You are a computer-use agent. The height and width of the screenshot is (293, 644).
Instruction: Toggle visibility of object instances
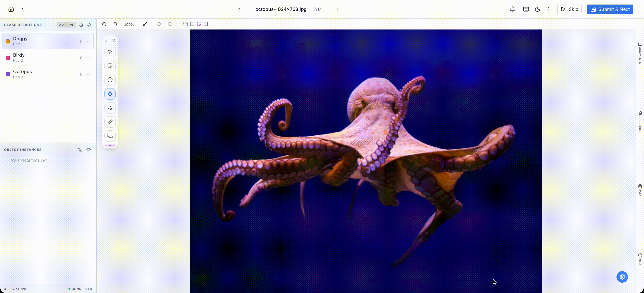pyautogui.click(x=89, y=149)
